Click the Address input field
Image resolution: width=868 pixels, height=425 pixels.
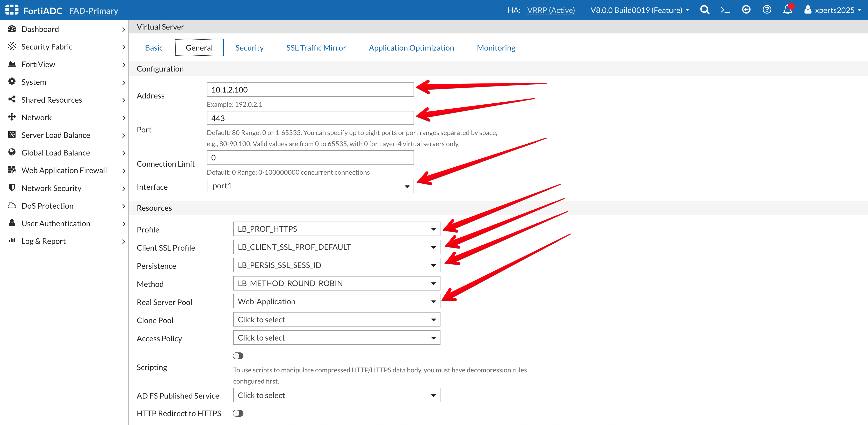310,90
